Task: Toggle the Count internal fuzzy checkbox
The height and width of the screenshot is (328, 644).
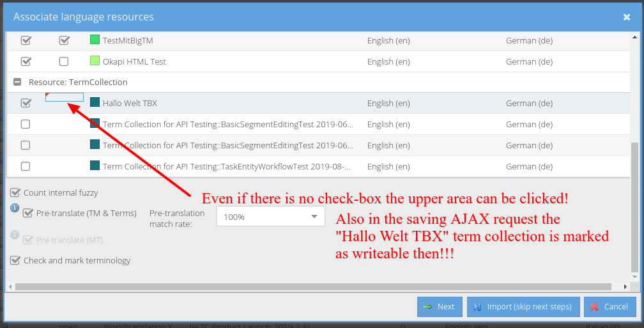Action: [x=15, y=192]
